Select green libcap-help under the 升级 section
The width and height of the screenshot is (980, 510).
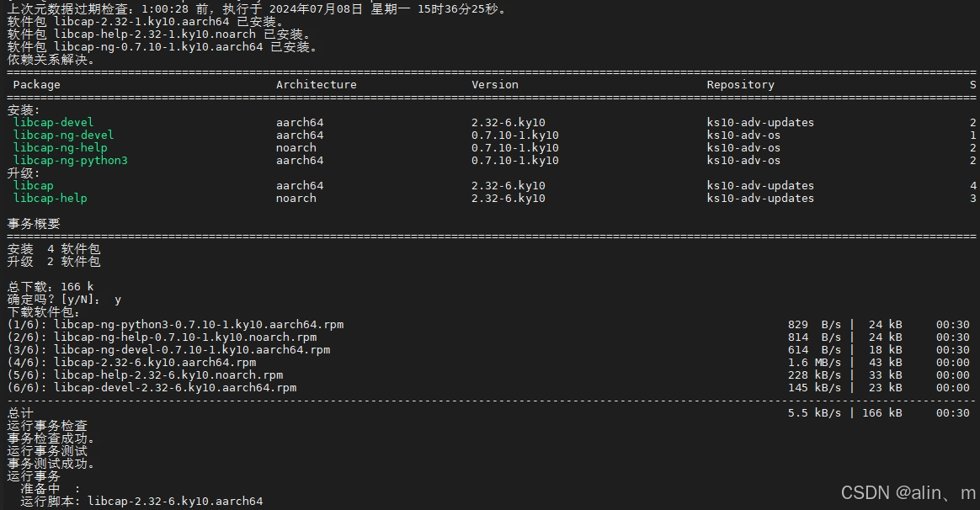coord(50,198)
